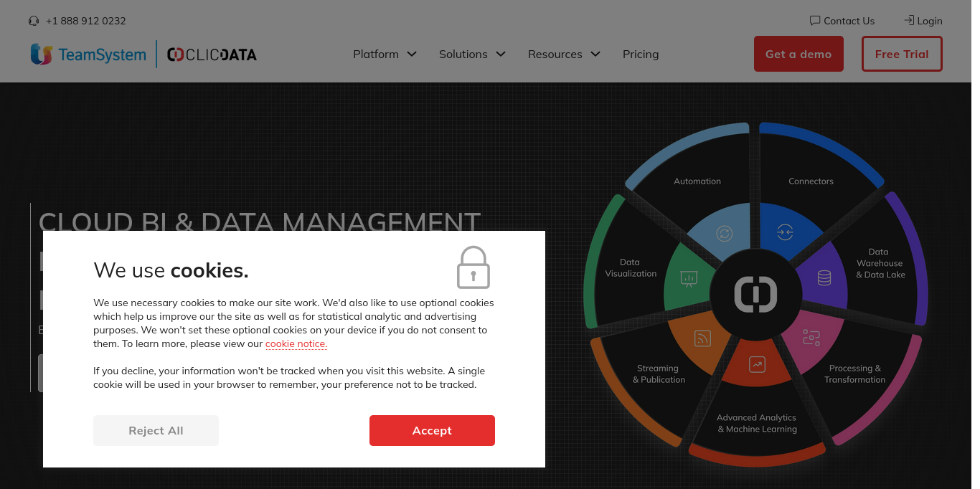Viewport: 980px width, 489px height.
Task: Accept the cookies
Action: [432, 430]
